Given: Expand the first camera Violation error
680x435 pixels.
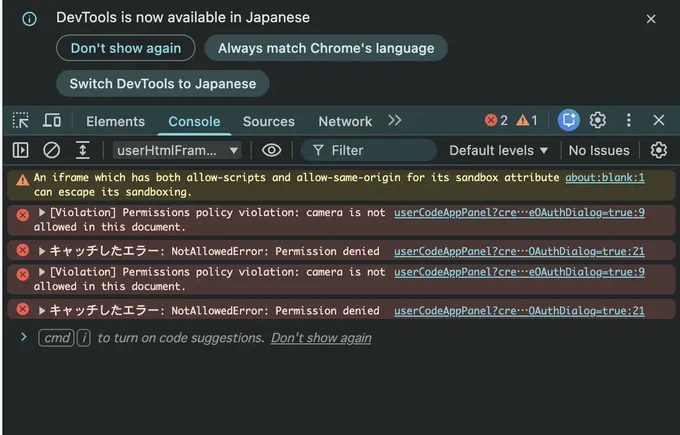Looking at the screenshot, I should click(42, 213).
